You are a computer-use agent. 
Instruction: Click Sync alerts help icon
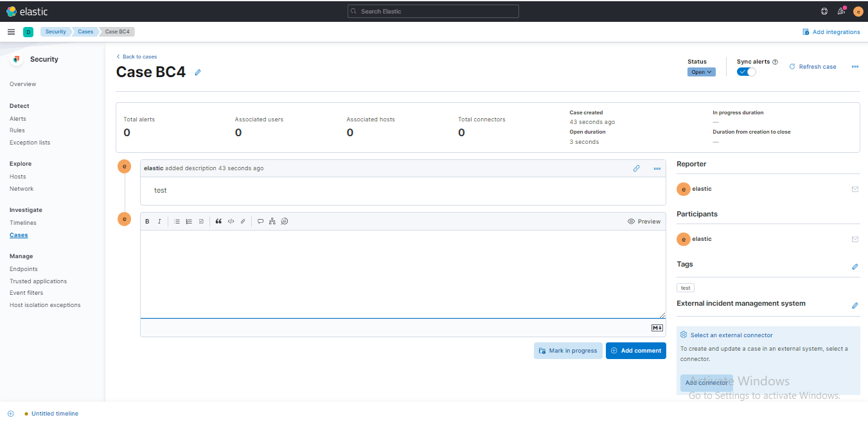tap(775, 62)
